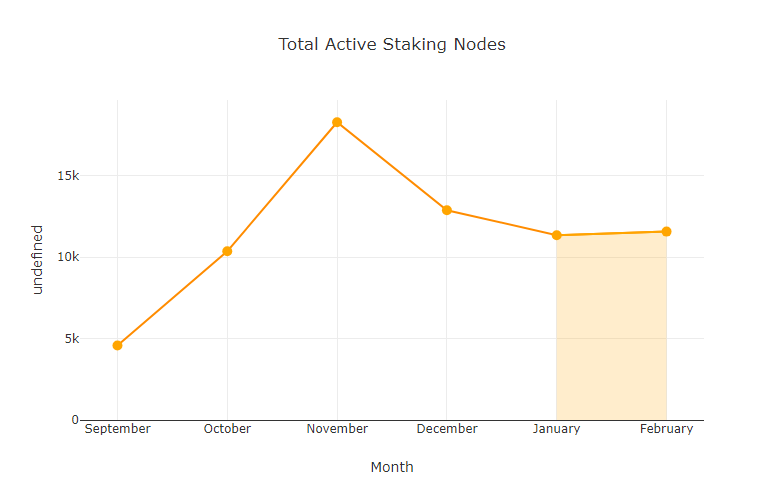Click the chart title Total Active Staking Nodes
This screenshot has height=500, width=784.
tap(392, 44)
